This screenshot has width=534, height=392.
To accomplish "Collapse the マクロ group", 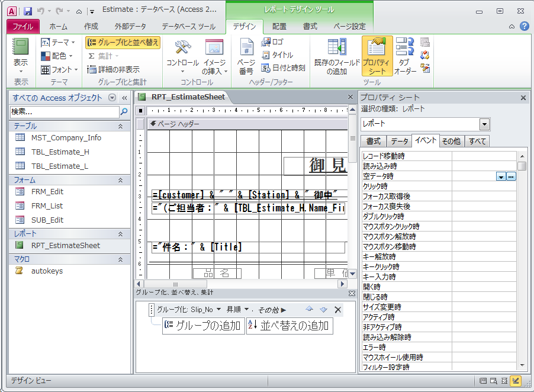I will [120, 259].
